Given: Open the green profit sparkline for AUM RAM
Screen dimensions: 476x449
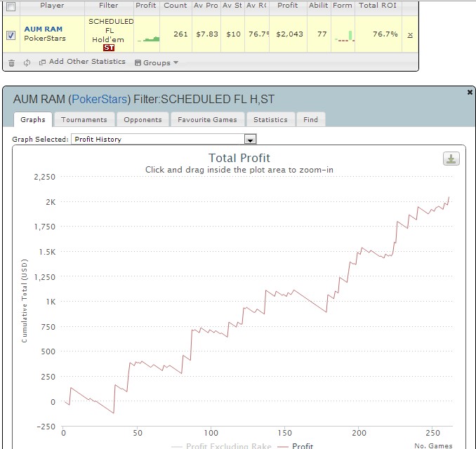Looking at the screenshot, I should [x=148, y=39].
